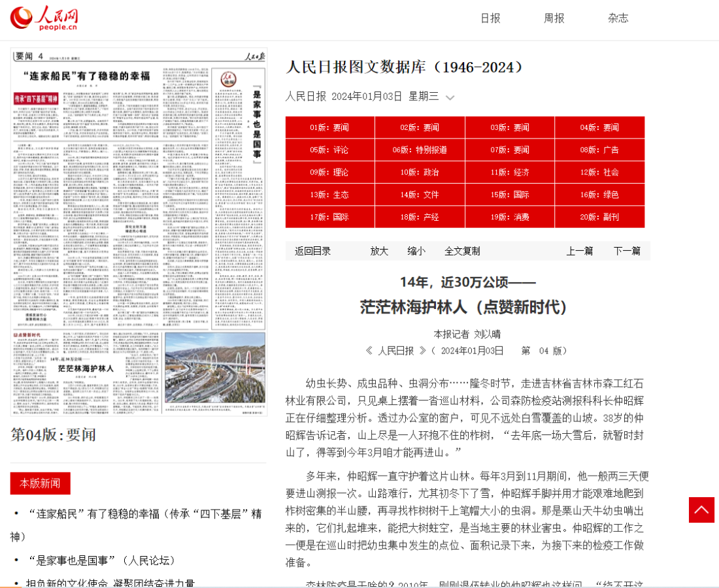Viewport: 719px width, 588px height.
Task: Open the “连家船民”有了稳稳的幸福 article link
Action: (x=136, y=525)
